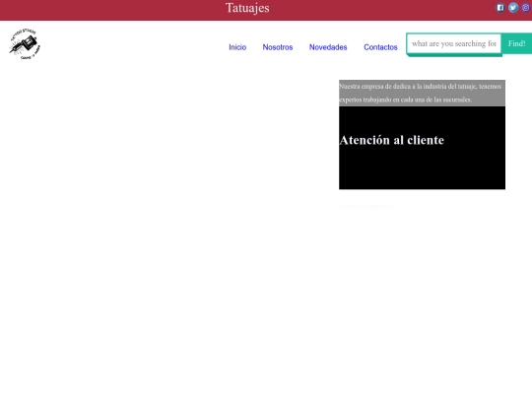Image resolution: width=532 pixels, height=399 pixels.
Task: Click the 'Atención al cliente' heading
Action: [391, 140]
